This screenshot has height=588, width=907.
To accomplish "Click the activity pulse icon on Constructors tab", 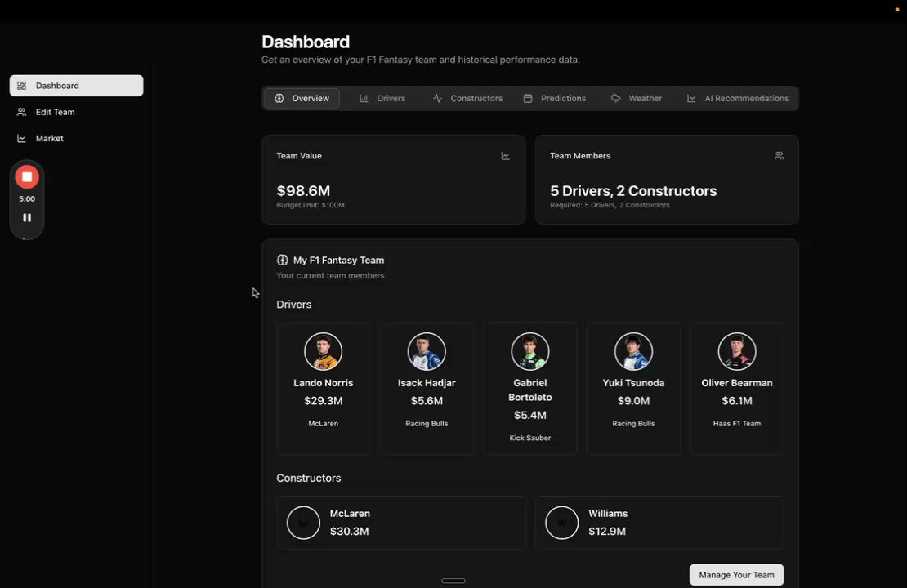I will (x=437, y=98).
